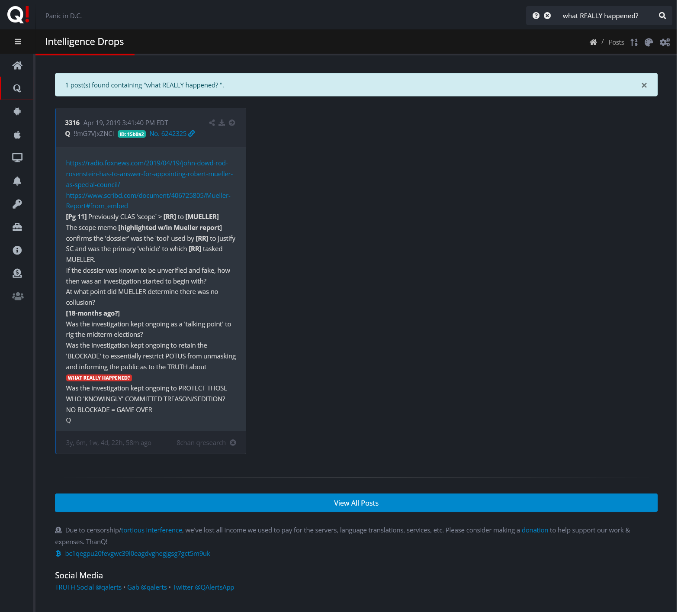Select the Q posts sidebar icon
681x616 pixels.
[17, 88]
